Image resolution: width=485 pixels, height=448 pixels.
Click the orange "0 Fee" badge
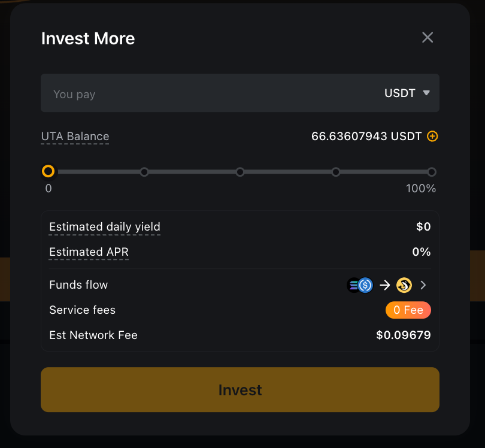[408, 310]
